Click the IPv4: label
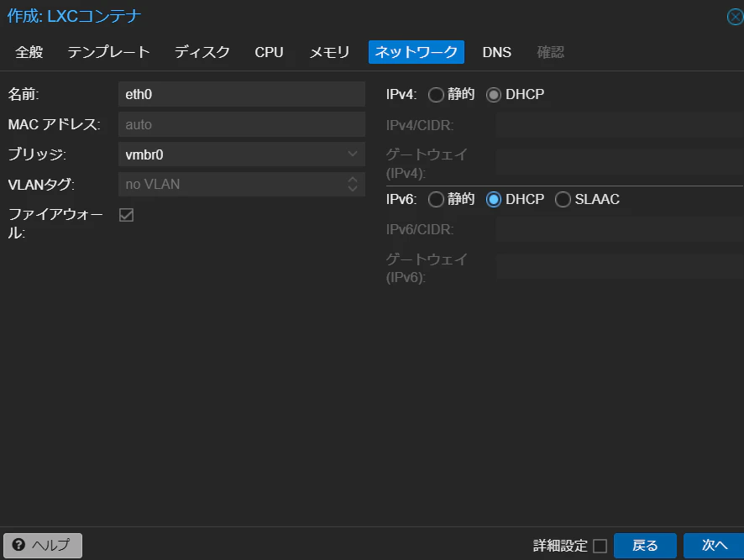The width and height of the screenshot is (744, 560). pos(401,94)
